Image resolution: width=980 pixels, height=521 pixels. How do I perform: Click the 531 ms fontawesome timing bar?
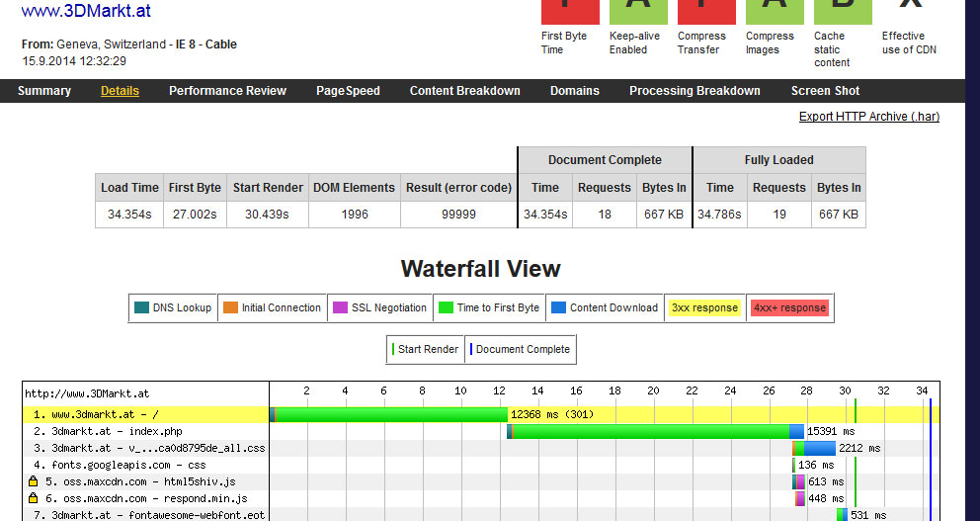point(843,515)
